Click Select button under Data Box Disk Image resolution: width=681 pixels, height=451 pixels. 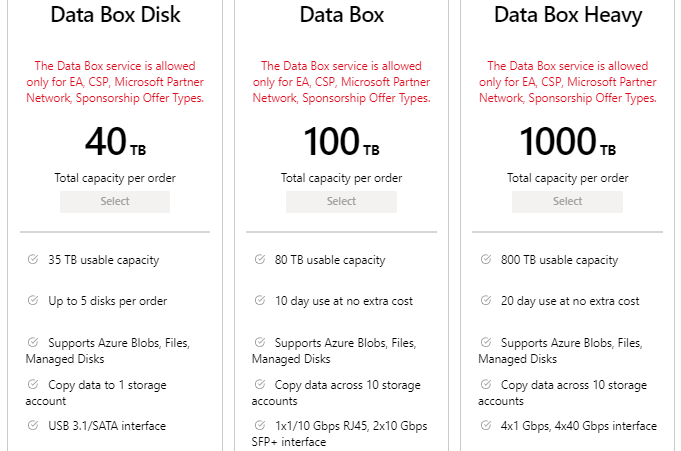pos(115,202)
